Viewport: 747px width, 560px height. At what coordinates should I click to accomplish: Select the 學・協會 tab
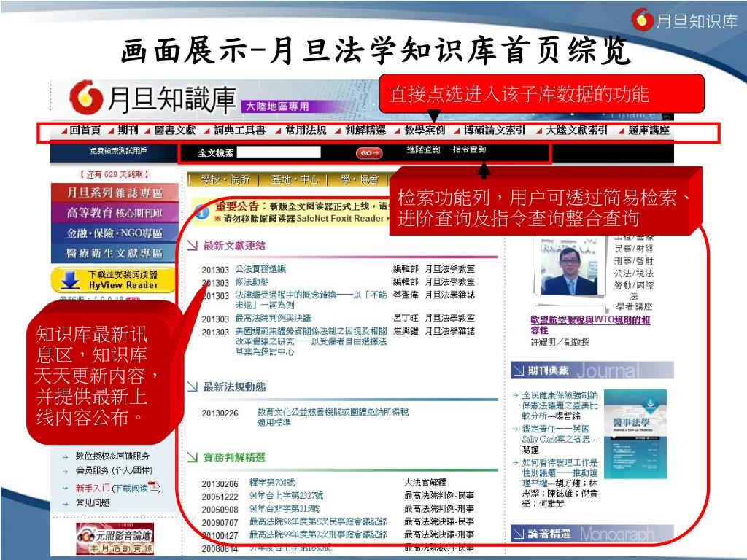click(360, 179)
